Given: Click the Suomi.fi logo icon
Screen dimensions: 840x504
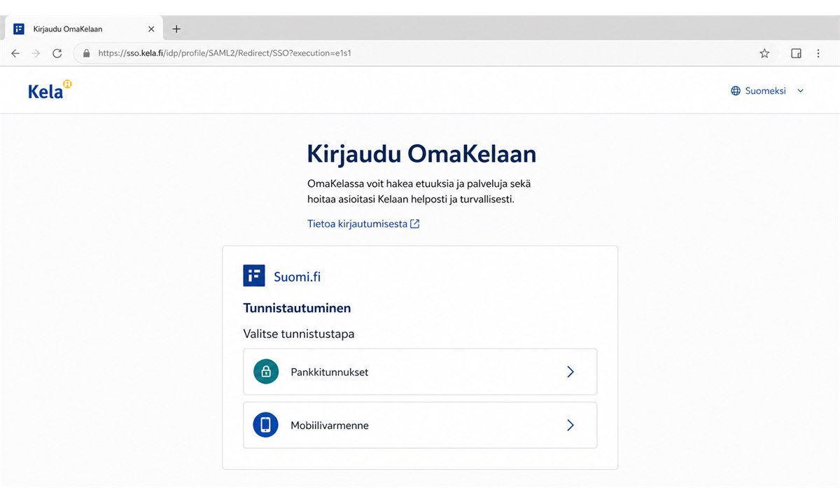Looking at the screenshot, I should point(254,276).
